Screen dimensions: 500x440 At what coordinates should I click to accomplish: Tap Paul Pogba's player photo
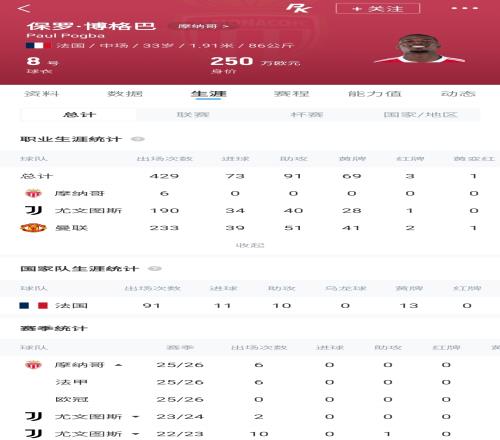[419, 48]
